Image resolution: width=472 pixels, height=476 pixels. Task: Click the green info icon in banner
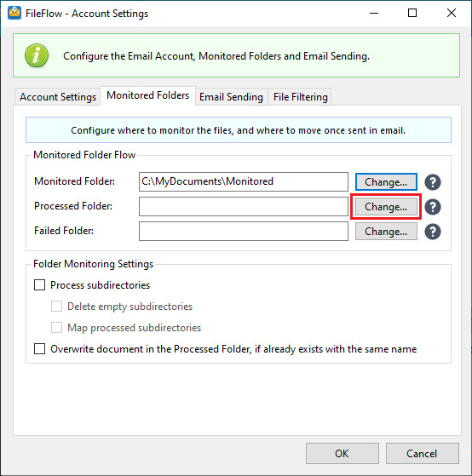pos(37,55)
